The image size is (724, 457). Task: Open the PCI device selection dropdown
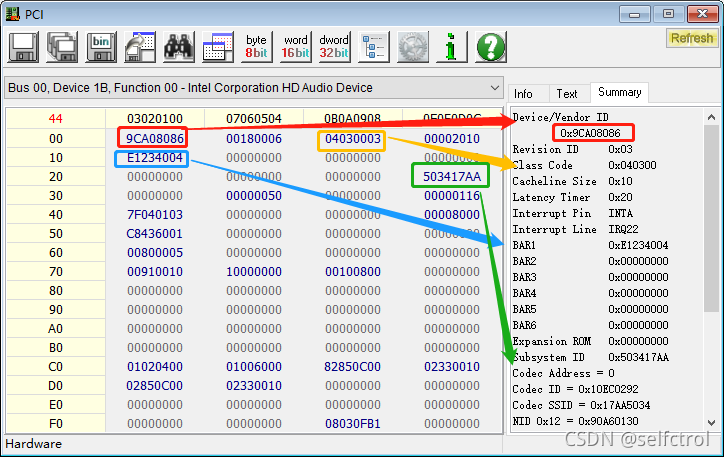(x=253, y=88)
